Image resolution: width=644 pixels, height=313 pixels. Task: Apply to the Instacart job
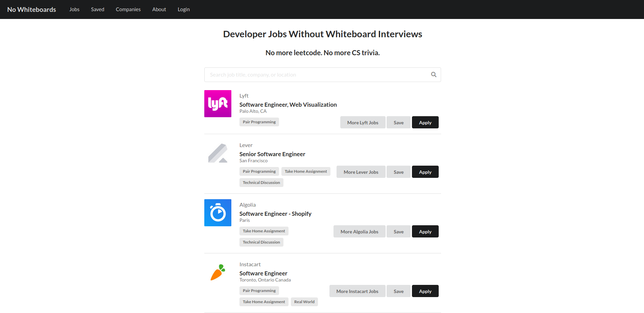pos(425,291)
